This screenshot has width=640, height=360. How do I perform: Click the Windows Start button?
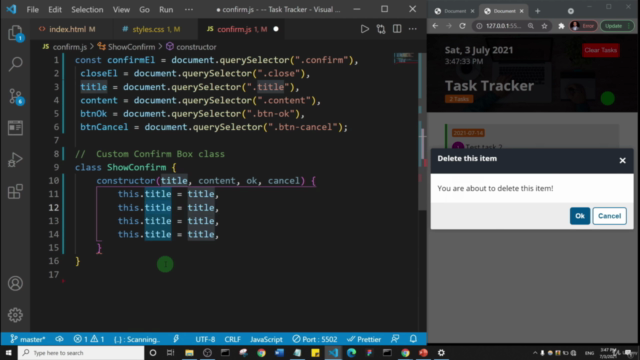pyautogui.click(x=9, y=353)
